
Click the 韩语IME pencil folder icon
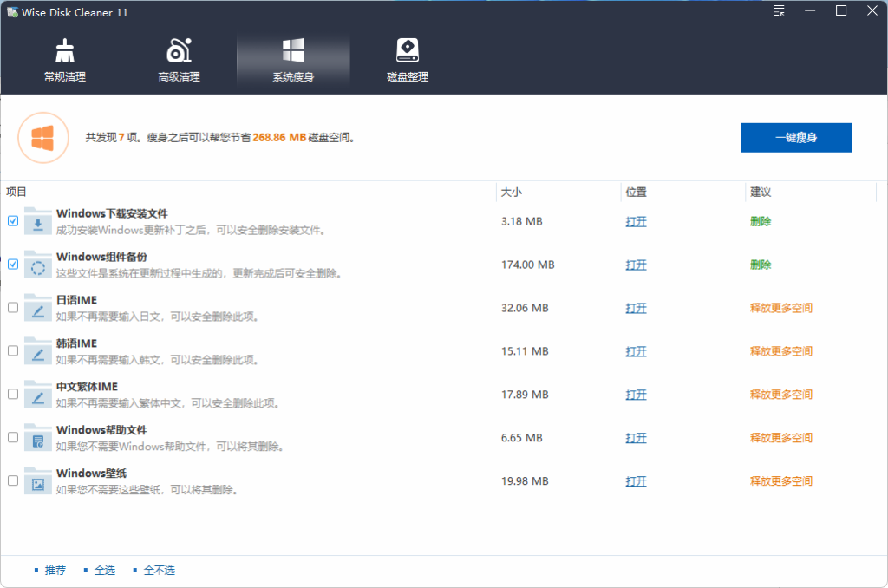click(38, 351)
